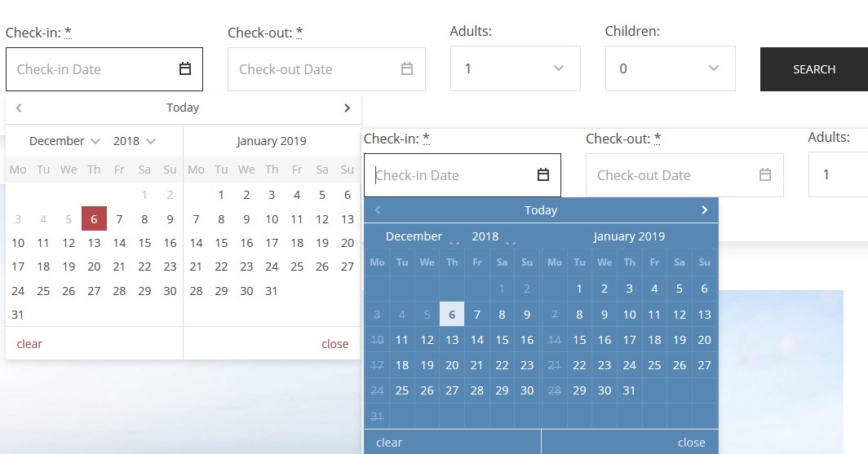This screenshot has height=454, width=868.
Task: Open December month dropdown in white calendar
Action: (64, 141)
